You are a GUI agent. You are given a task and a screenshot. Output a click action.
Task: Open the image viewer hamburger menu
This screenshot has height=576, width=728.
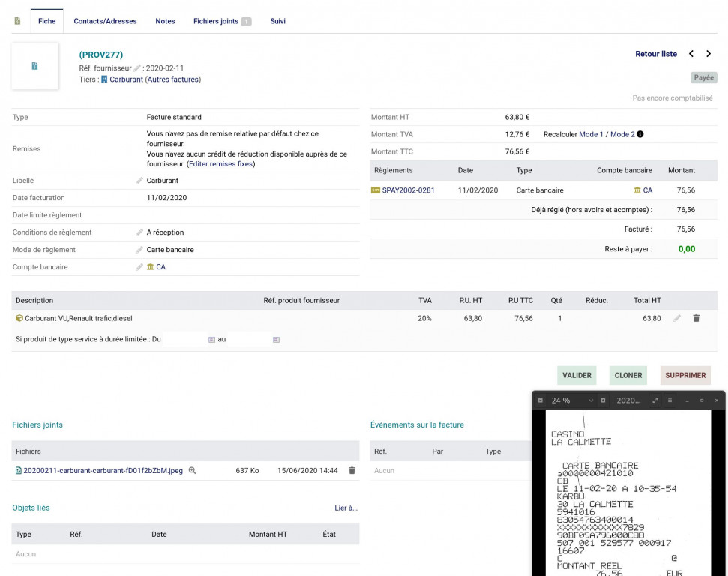(670, 400)
